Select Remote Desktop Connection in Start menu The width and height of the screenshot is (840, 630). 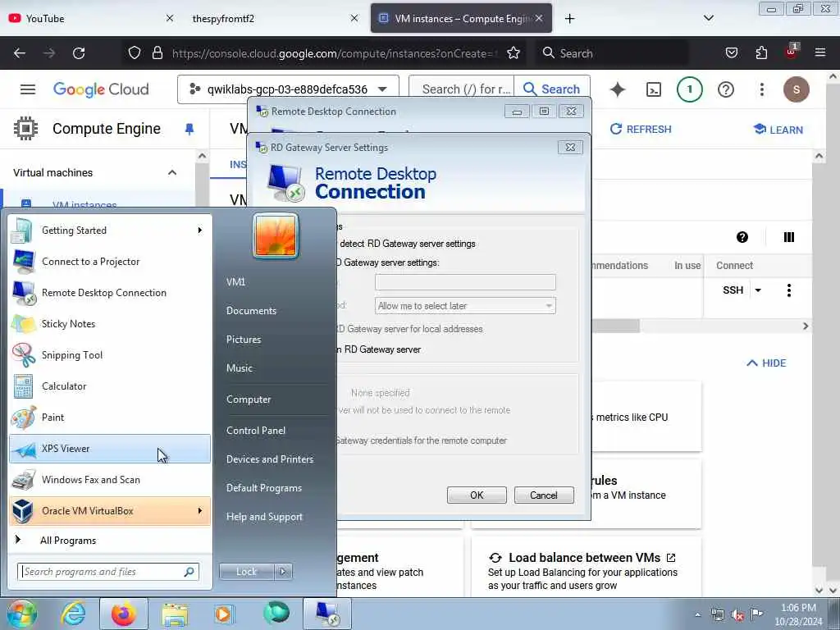point(110,293)
